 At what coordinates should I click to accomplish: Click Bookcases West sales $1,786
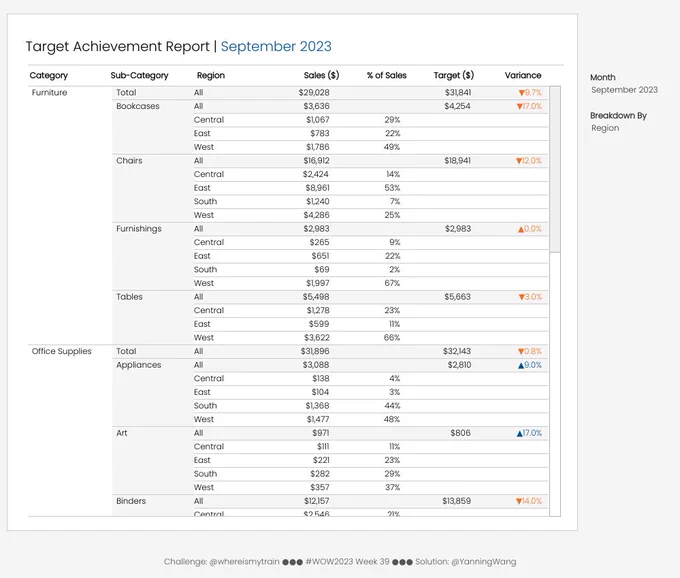tap(317, 147)
